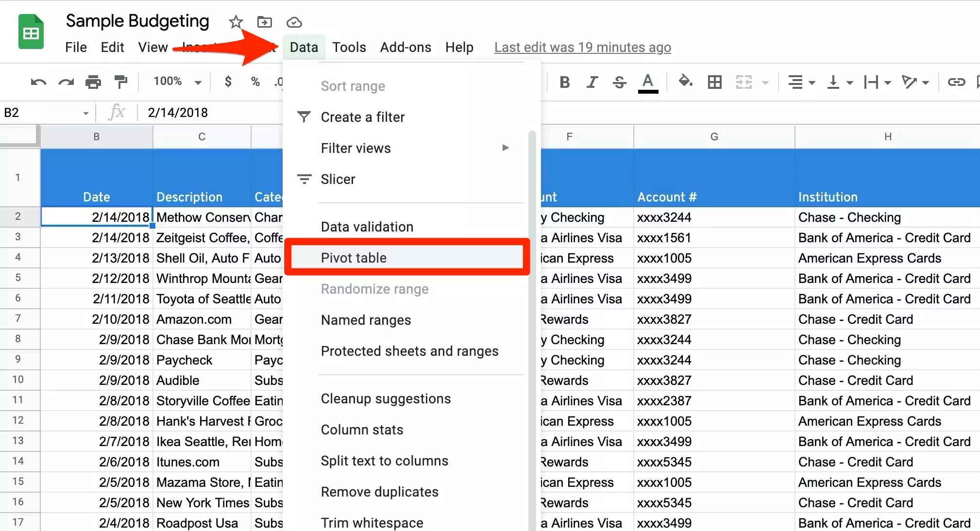The image size is (980, 531).
Task: Select the paint format roller icon
Action: coord(120,82)
